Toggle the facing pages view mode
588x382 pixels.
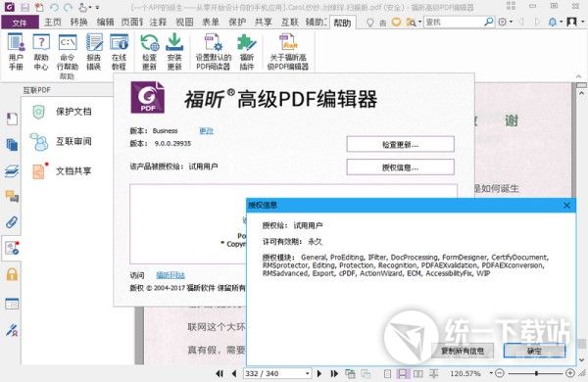click(418, 374)
